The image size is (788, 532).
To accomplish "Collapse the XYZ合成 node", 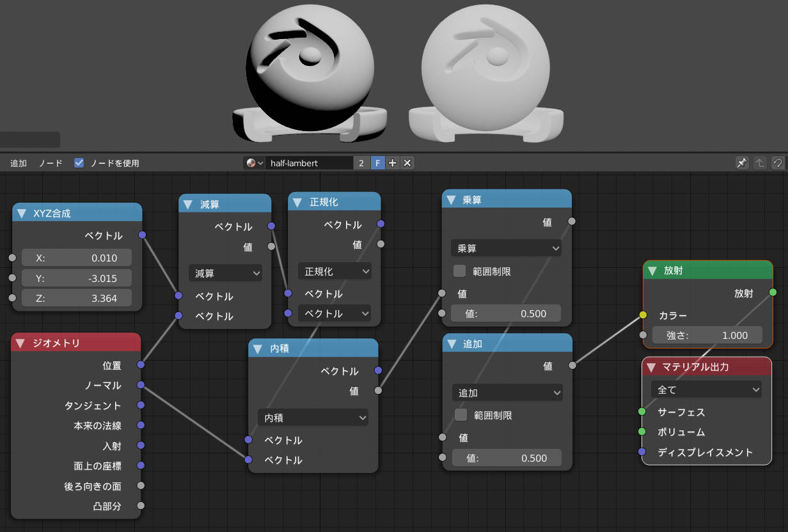I will pos(22,213).
